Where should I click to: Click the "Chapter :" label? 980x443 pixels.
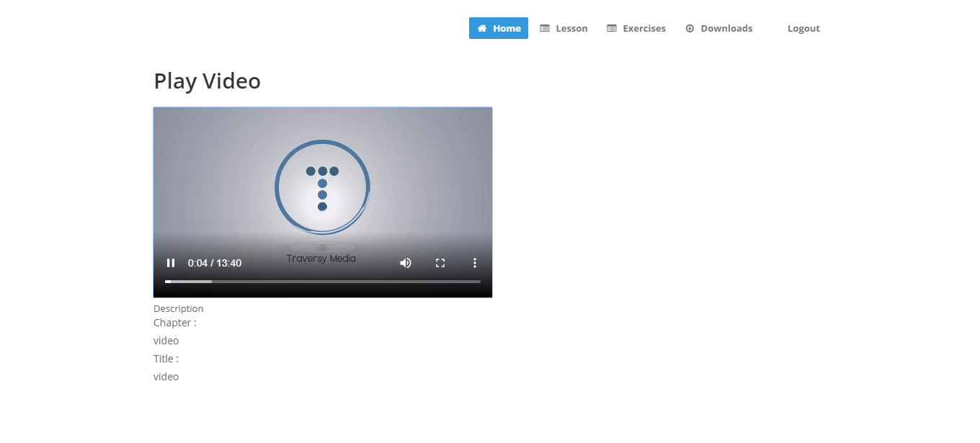174,323
